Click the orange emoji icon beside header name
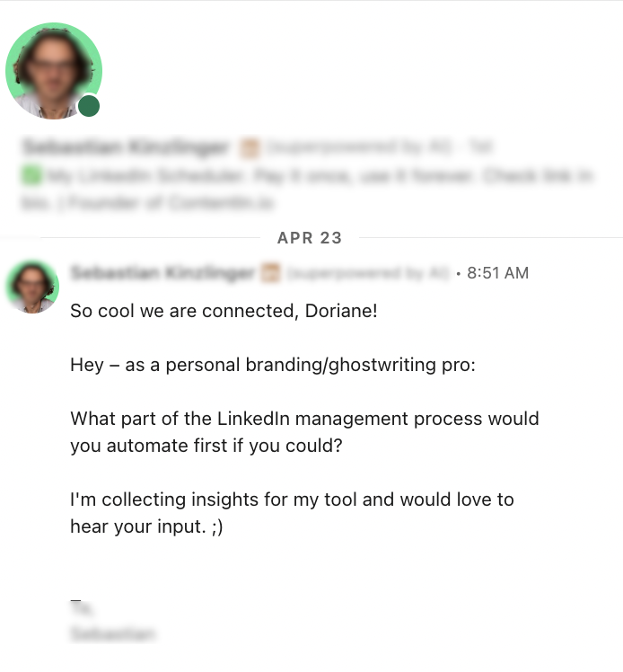The width and height of the screenshot is (623, 672). point(250,147)
